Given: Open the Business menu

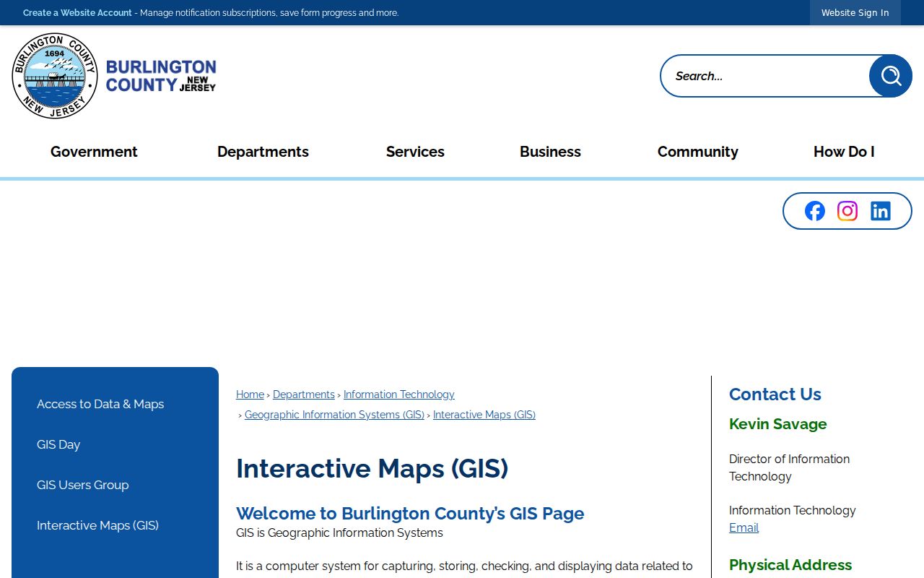Looking at the screenshot, I should pyautogui.click(x=550, y=152).
